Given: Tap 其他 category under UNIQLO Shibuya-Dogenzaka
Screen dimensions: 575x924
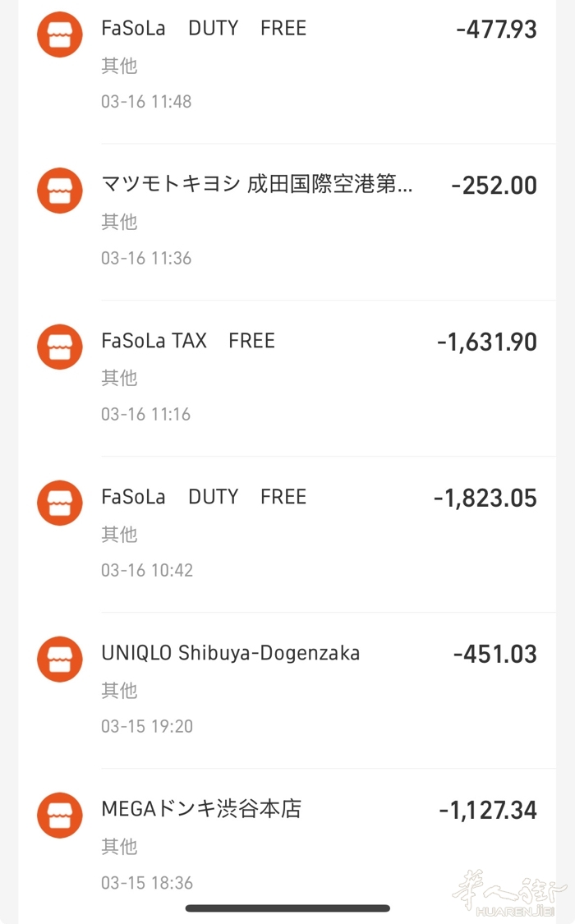Looking at the screenshot, I should 119,691.
